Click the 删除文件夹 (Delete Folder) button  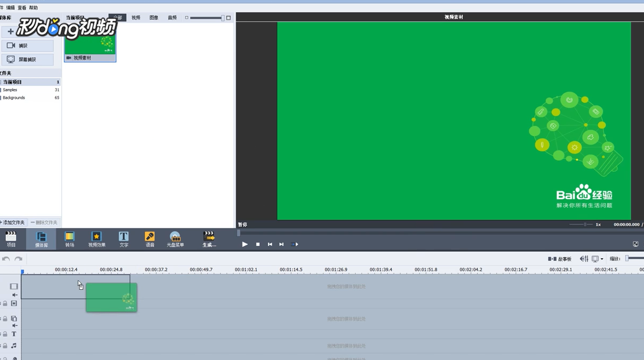coord(44,222)
